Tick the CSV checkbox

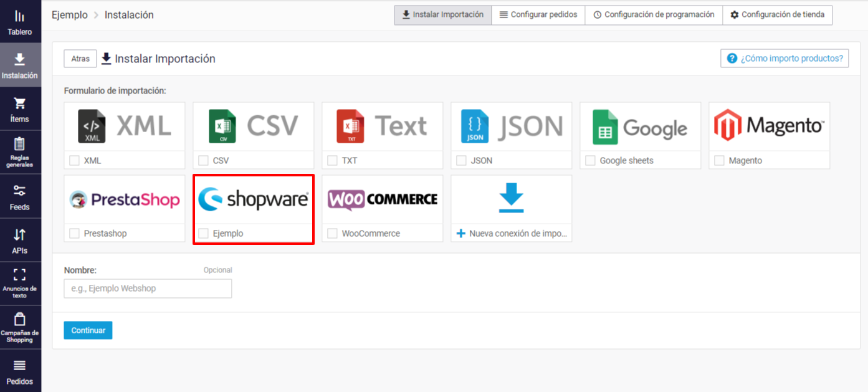click(203, 161)
